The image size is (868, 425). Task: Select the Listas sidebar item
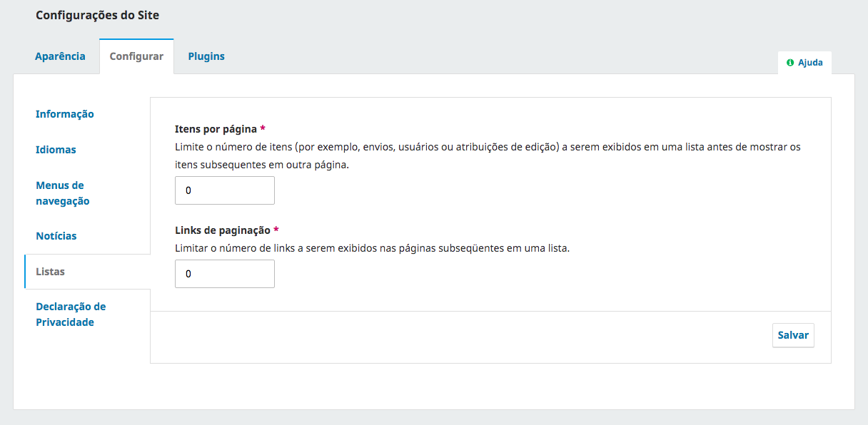[51, 272]
